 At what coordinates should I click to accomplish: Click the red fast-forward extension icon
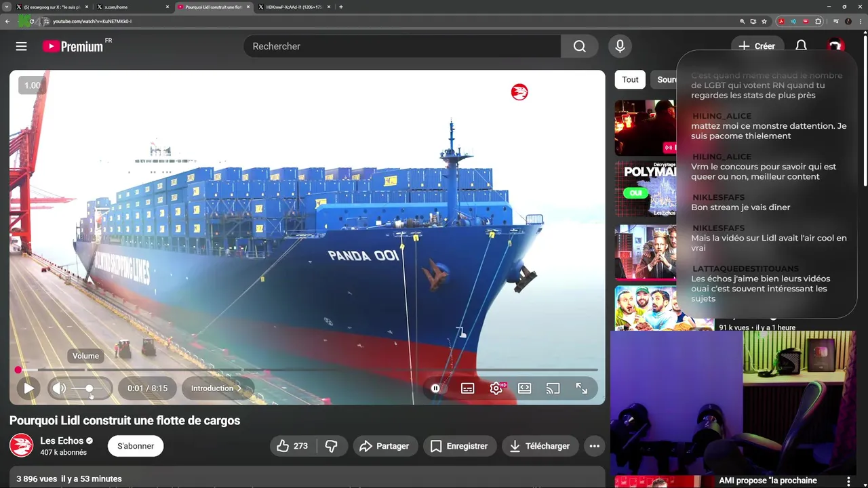point(806,21)
